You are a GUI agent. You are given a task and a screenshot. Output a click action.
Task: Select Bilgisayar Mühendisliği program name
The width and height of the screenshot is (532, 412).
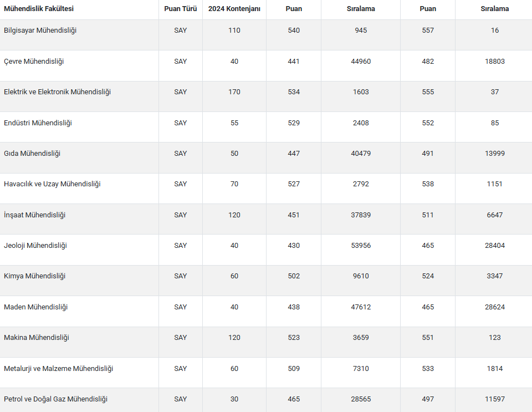pos(40,30)
